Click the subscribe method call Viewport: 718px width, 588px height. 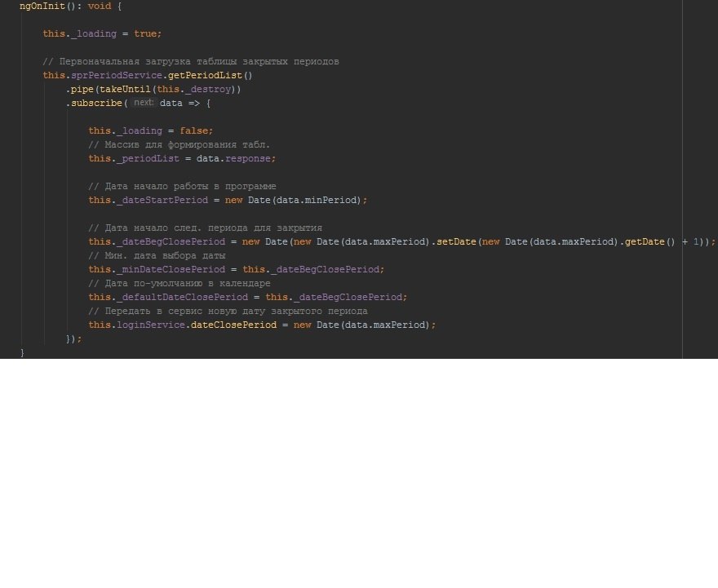[96, 103]
